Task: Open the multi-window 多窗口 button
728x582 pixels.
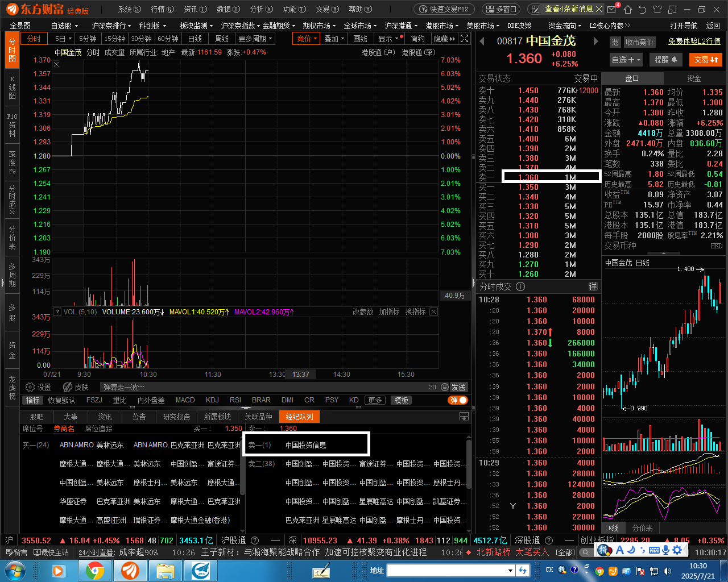Action: click(x=502, y=9)
